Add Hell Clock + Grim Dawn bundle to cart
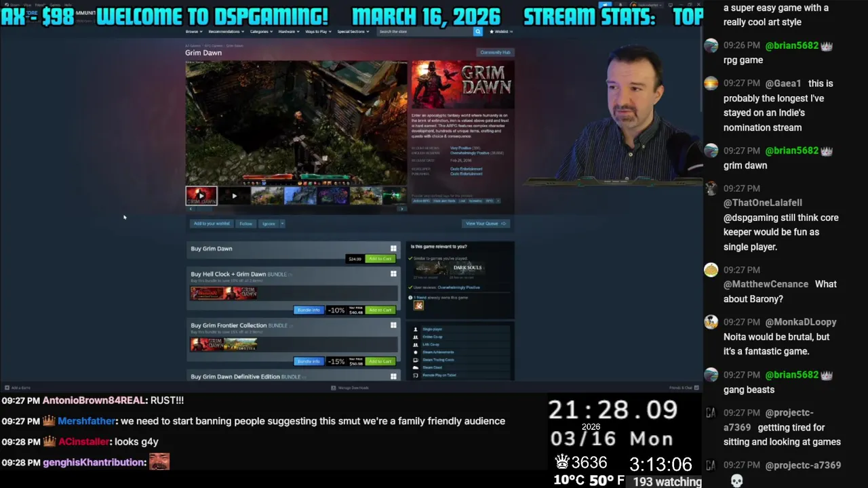The height and width of the screenshot is (488, 868). [x=380, y=310]
